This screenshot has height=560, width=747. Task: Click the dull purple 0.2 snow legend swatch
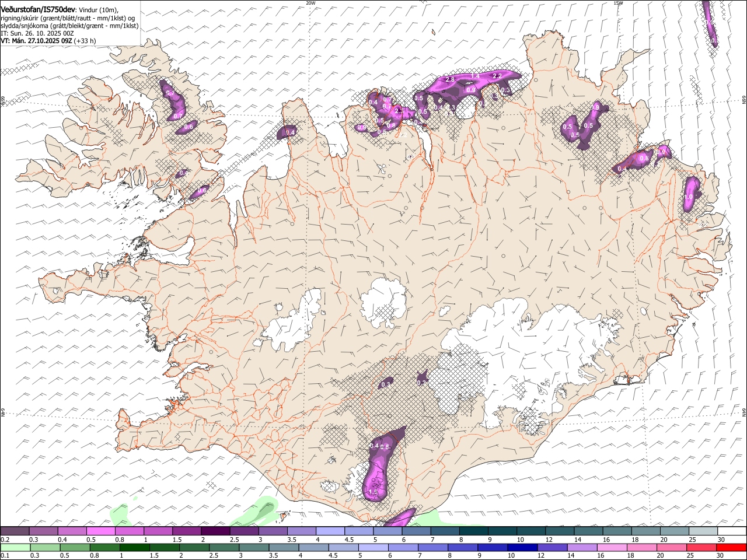(15, 531)
